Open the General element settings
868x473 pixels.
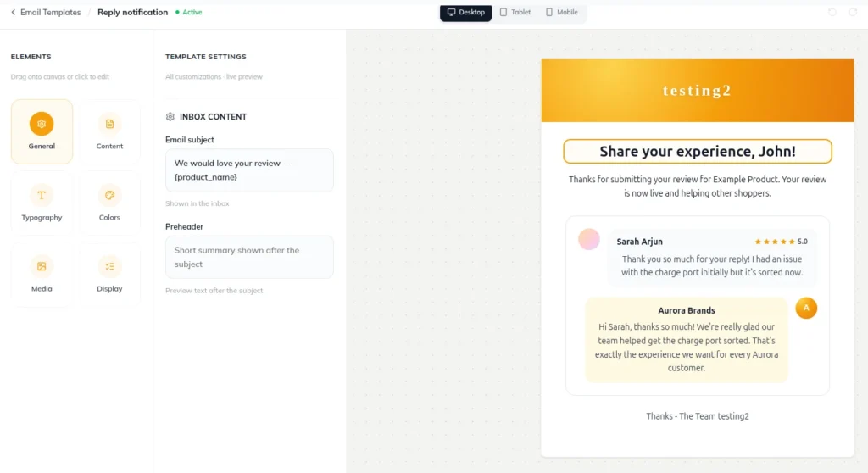coord(42,131)
